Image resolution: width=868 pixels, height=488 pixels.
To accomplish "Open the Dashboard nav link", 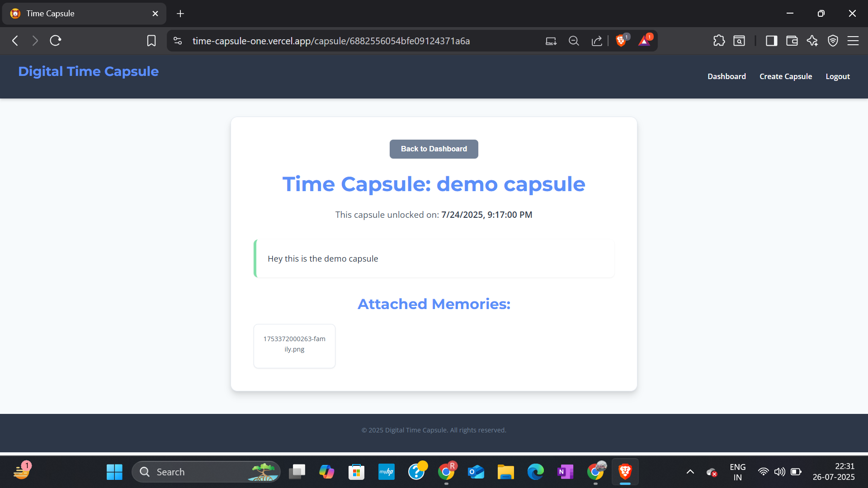I will coord(726,76).
